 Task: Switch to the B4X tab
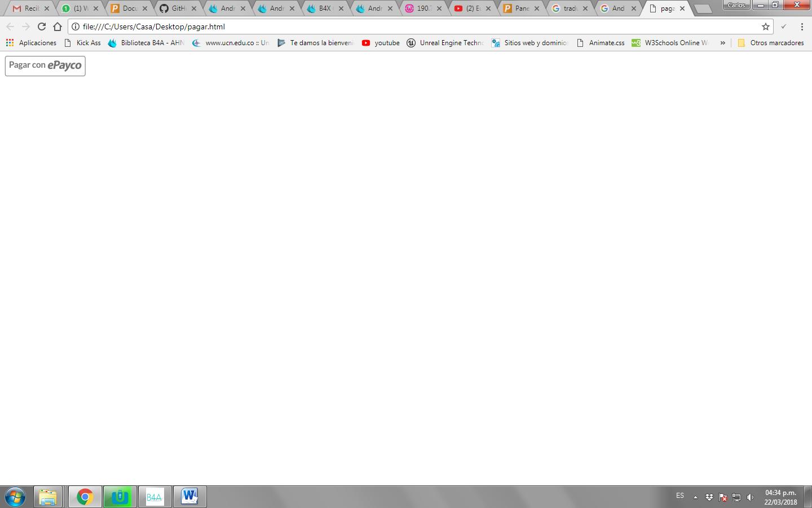click(325, 8)
